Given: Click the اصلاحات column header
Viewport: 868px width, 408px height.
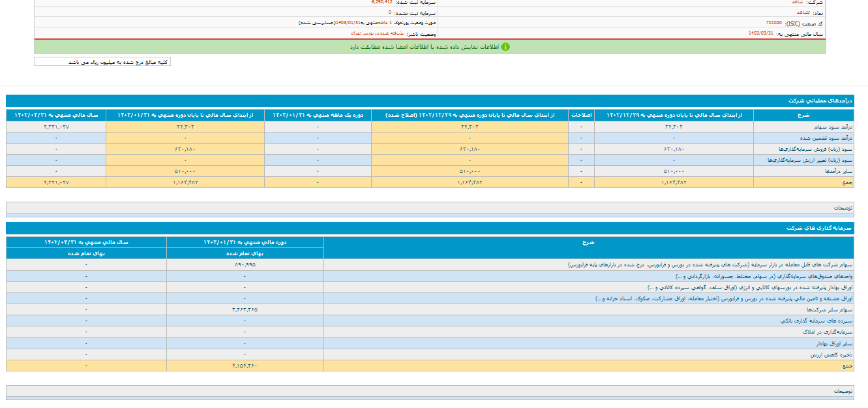Looking at the screenshot, I should tap(581, 115).
